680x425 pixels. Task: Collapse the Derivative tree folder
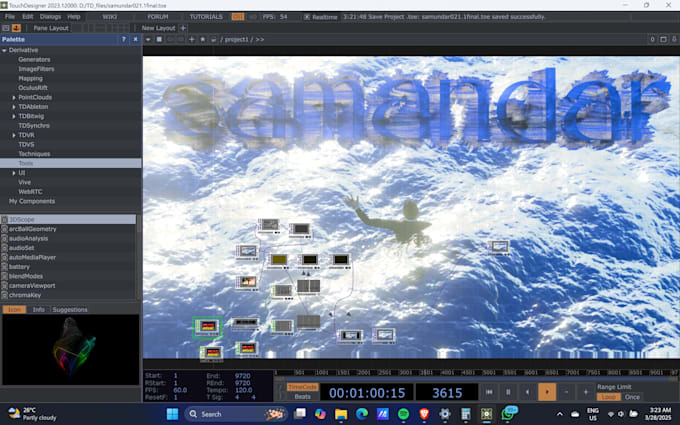tap(4, 50)
